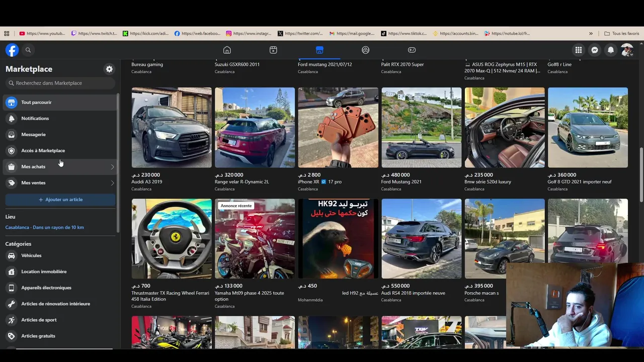The height and width of the screenshot is (362, 644).
Task: Click the Mes ventes tag icon
Action: 11,183
